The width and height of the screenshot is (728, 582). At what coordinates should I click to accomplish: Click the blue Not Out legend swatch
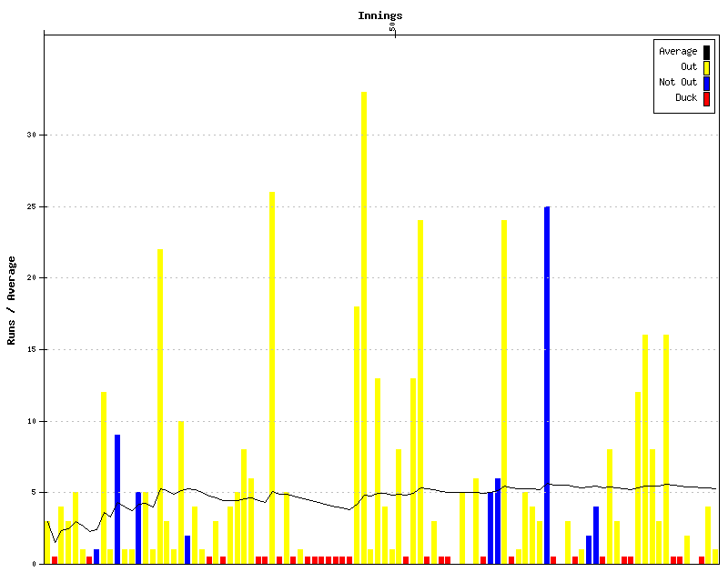[706, 83]
